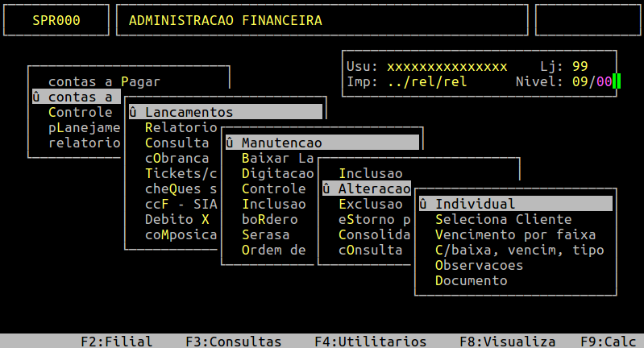Click the SPR000 program code box

point(56,20)
